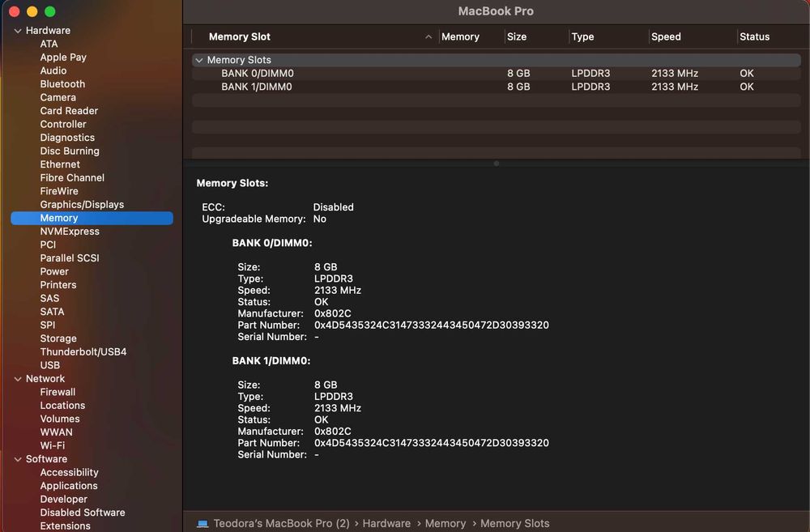Select SPI in the sidebar

[48, 326]
